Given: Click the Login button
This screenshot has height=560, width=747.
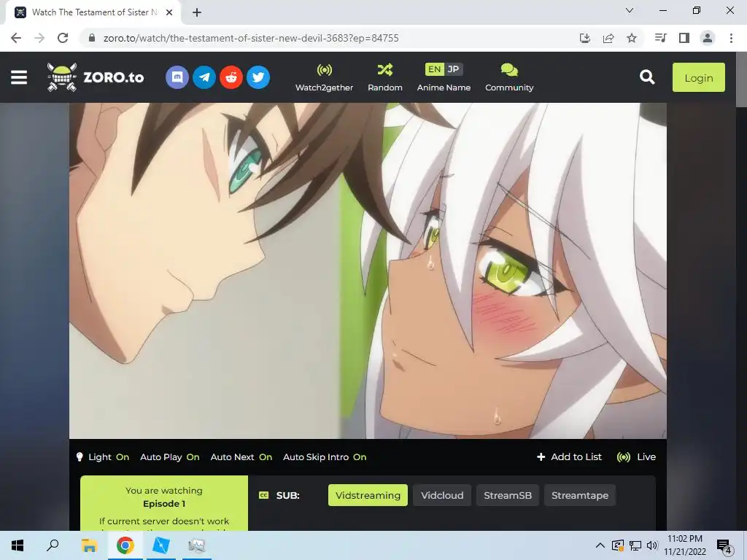Looking at the screenshot, I should pos(698,77).
